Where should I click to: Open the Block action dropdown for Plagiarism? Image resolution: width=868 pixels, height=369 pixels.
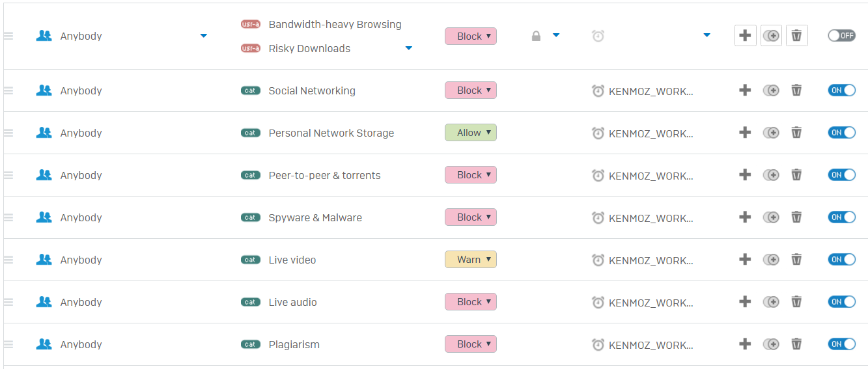470,344
